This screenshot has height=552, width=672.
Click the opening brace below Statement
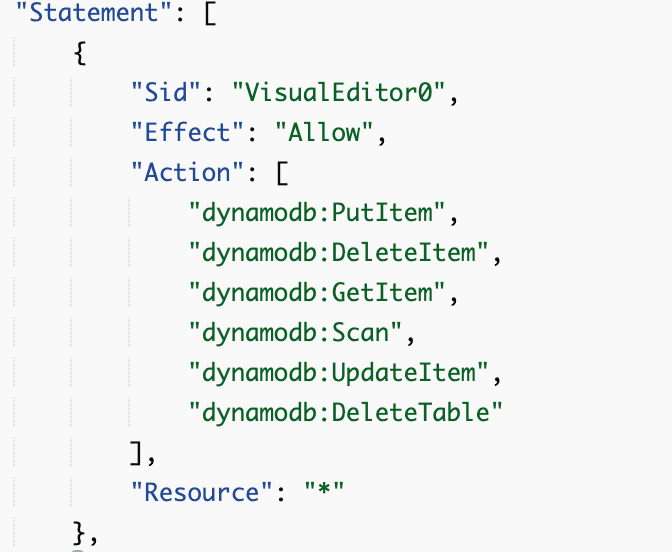click(x=80, y=53)
